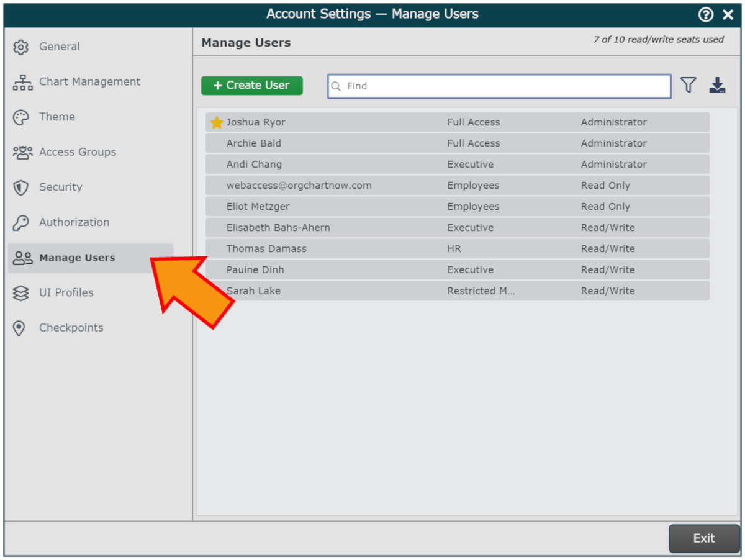The height and width of the screenshot is (560, 745).
Task: Open the Security settings label
Action: [x=60, y=187]
